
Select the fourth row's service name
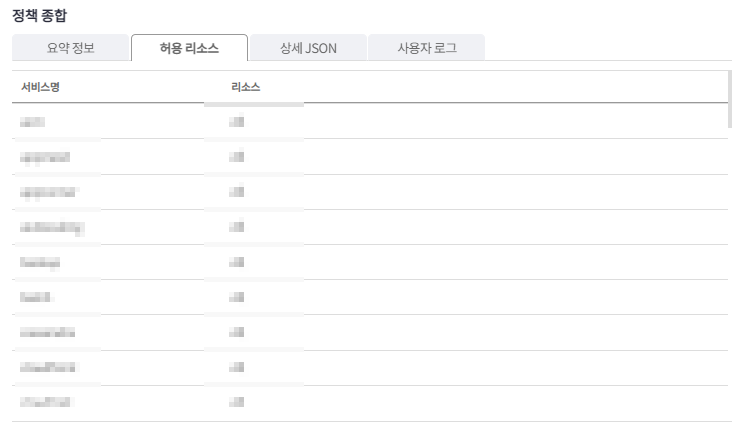tap(52, 227)
